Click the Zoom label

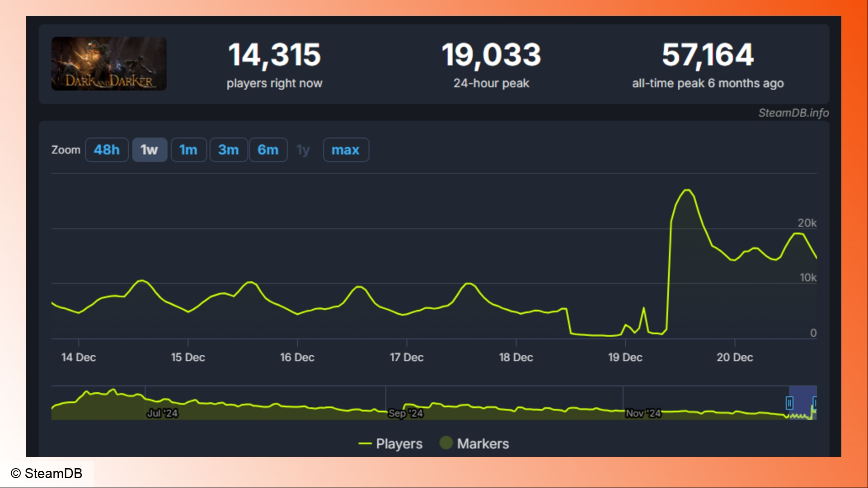(66, 150)
